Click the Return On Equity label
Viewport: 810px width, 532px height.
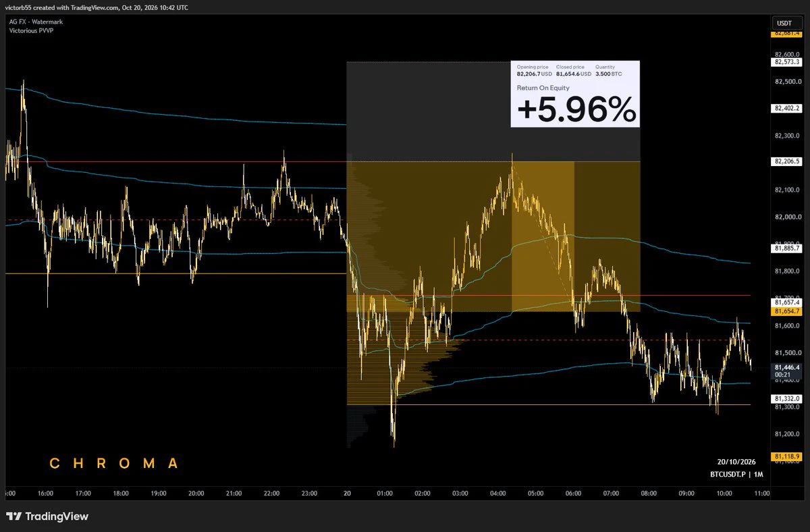point(543,88)
